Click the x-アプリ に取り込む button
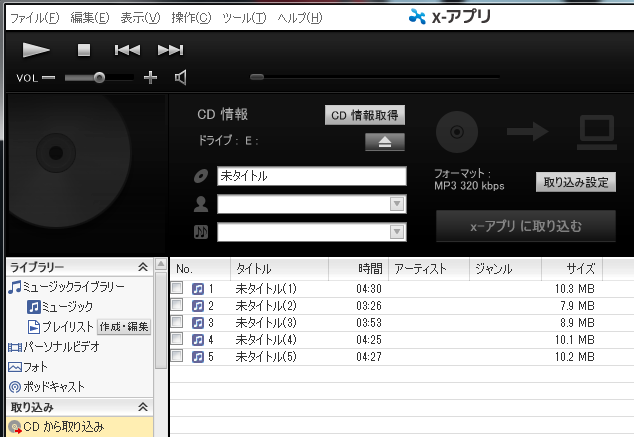The width and height of the screenshot is (634, 437). point(526,226)
